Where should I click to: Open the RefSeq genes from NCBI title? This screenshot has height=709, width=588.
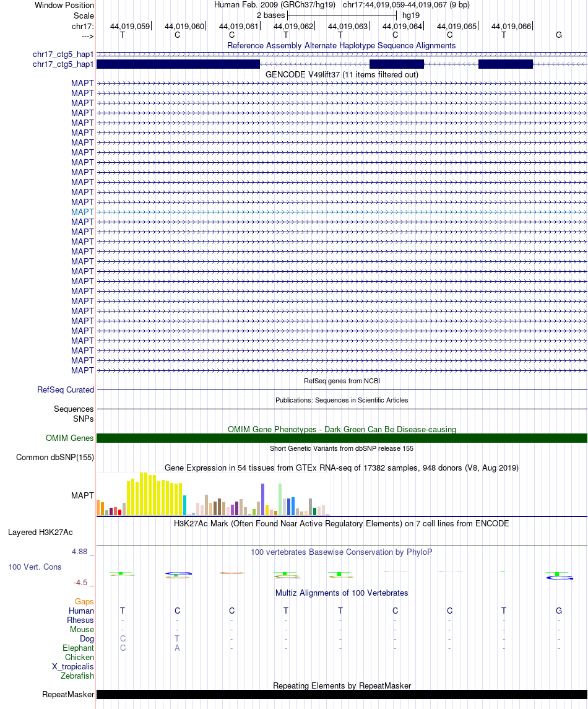pos(342,381)
